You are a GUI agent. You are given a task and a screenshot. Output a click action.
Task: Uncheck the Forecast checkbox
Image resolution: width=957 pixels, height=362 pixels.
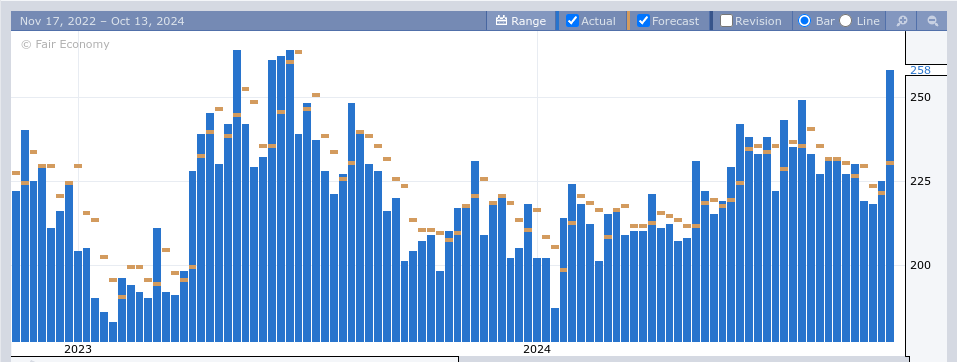[x=643, y=21]
